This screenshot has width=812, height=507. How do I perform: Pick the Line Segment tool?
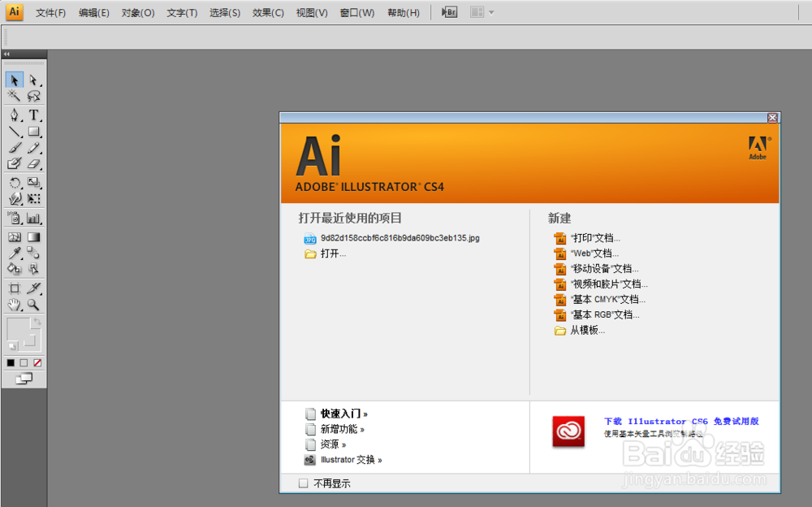15,131
